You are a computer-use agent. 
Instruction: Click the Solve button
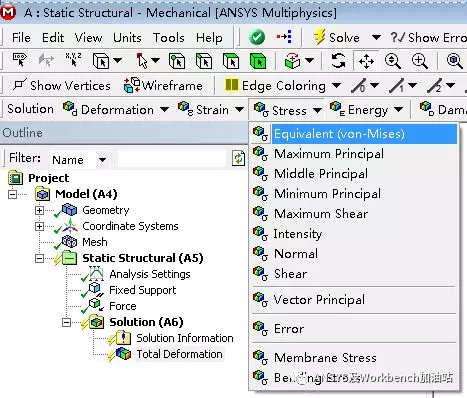(x=337, y=37)
